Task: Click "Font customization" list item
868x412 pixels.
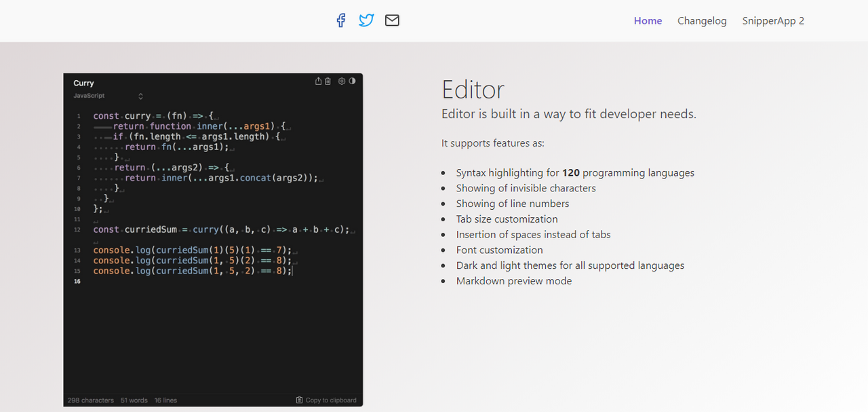Action: (499, 250)
